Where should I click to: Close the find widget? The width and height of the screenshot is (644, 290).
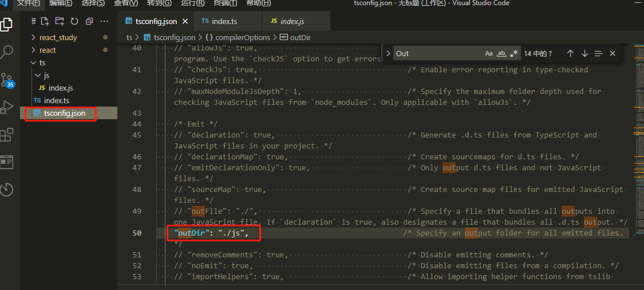click(x=613, y=53)
